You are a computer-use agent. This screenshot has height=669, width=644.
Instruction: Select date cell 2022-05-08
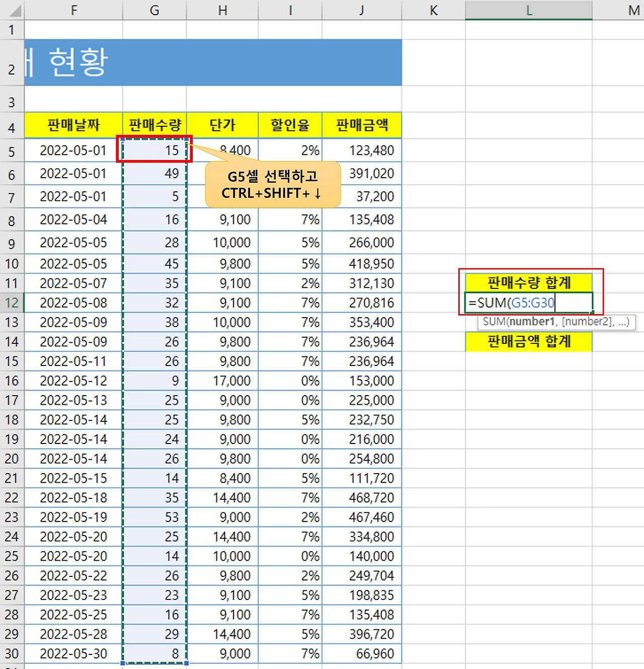[x=73, y=303]
